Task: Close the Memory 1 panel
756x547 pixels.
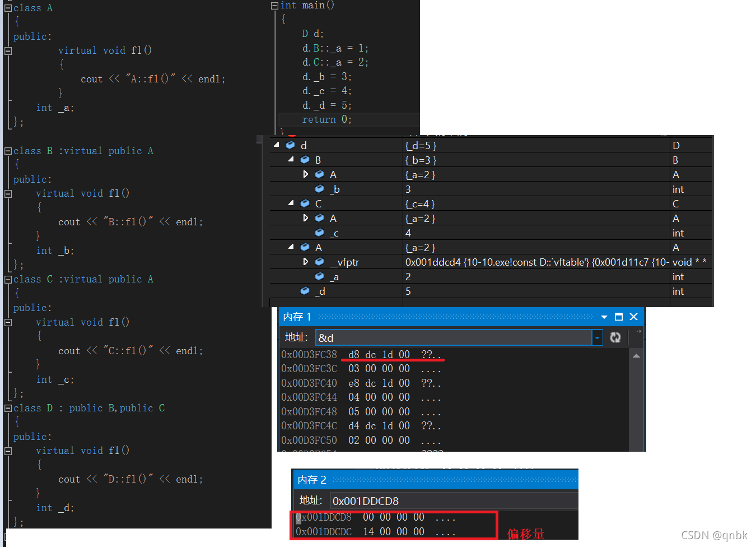Action: [x=634, y=317]
